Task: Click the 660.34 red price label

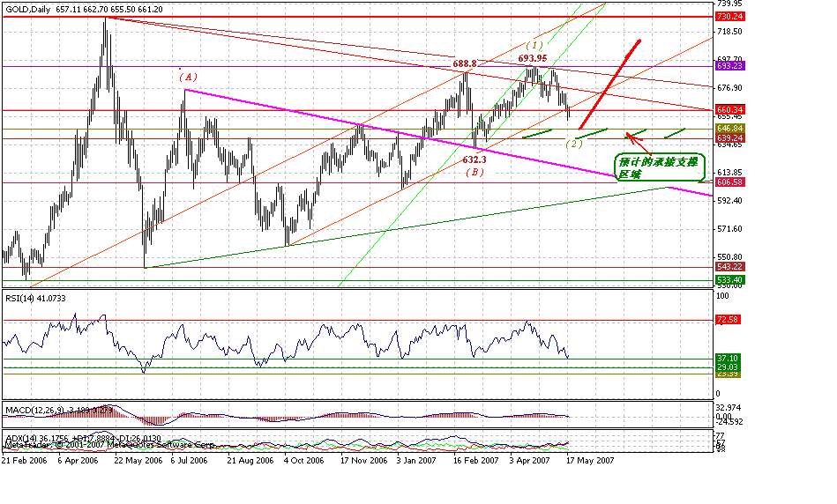Action: click(729, 110)
